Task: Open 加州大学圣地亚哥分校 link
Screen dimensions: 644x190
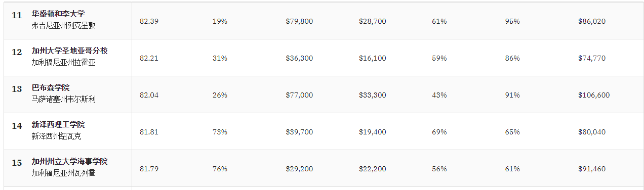Action: point(69,51)
